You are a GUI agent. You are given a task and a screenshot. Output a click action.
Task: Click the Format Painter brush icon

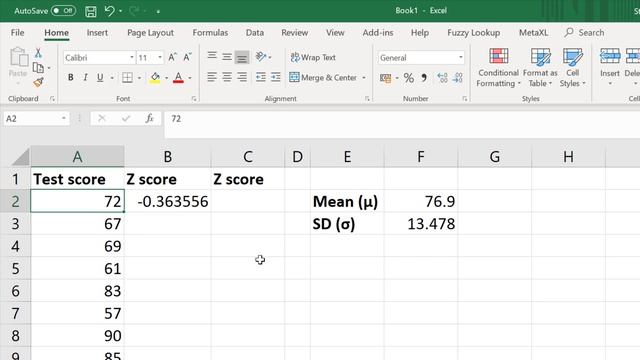38,82
